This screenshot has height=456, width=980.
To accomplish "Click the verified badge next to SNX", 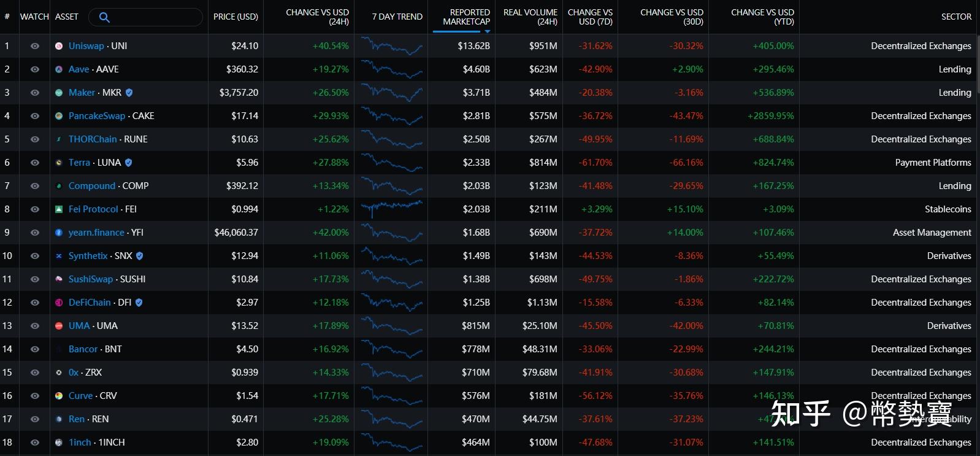I will click(139, 256).
